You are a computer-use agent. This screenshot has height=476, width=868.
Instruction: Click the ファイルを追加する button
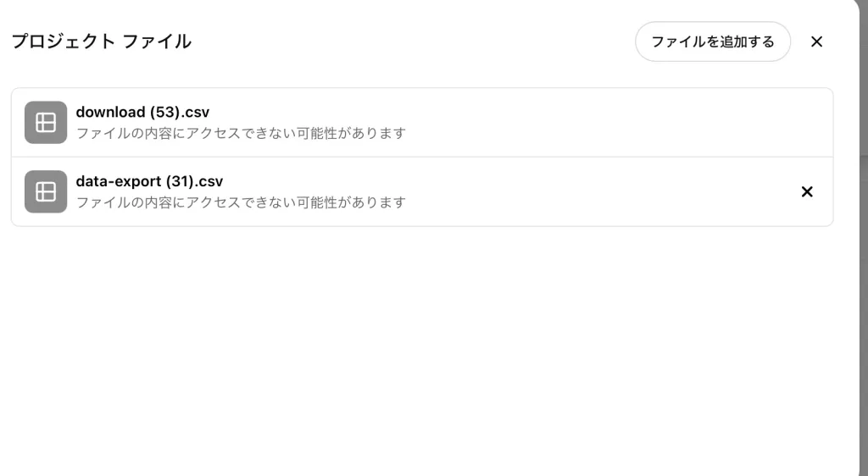coord(712,42)
